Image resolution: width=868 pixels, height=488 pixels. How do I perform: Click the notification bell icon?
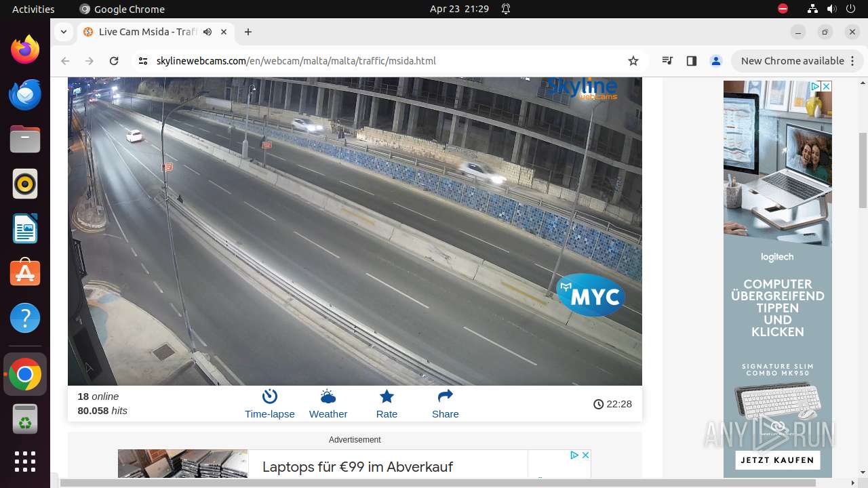click(506, 9)
